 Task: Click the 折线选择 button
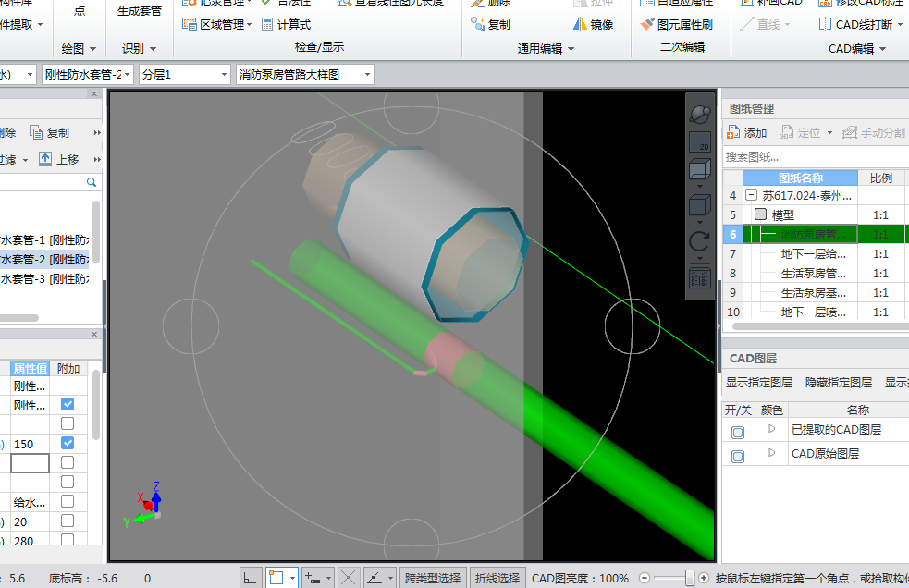(497, 578)
